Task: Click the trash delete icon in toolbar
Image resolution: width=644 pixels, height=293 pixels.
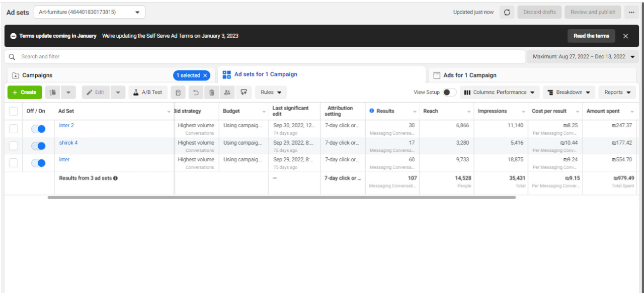Action: point(212,92)
